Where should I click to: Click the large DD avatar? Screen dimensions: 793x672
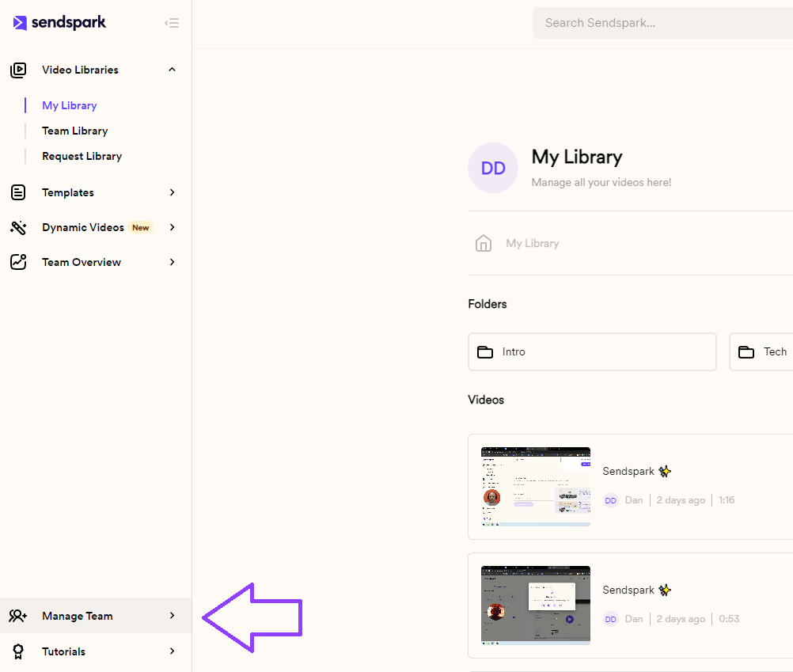pyautogui.click(x=493, y=168)
